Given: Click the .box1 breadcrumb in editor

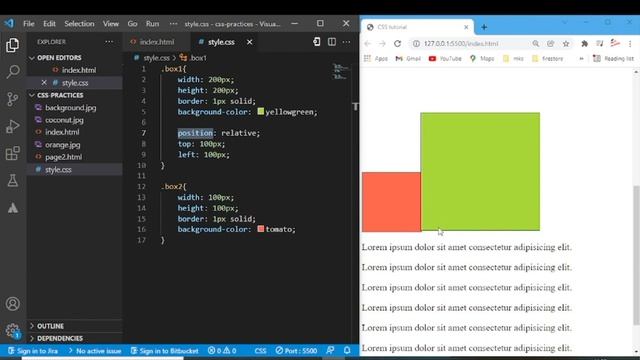Looking at the screenshot, I should (x=193, y=58).
